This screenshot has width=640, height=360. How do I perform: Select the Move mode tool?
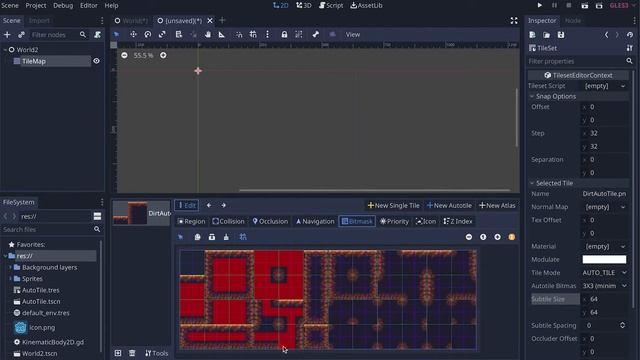pyautogui.click(x=133, y=34)
